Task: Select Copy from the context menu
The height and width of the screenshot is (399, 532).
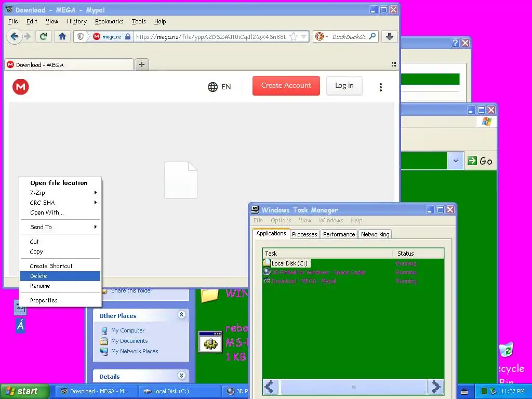Action: 60,251
